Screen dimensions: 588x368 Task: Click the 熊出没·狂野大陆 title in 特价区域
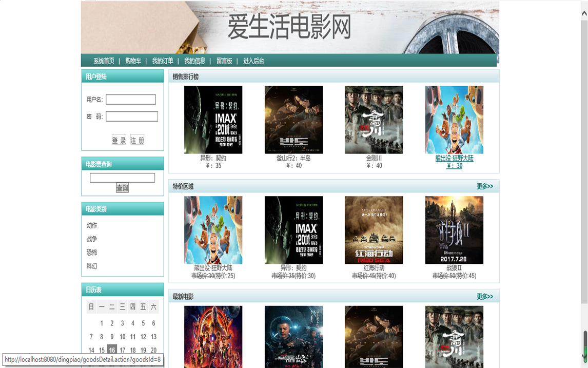[x=213, y=268]
